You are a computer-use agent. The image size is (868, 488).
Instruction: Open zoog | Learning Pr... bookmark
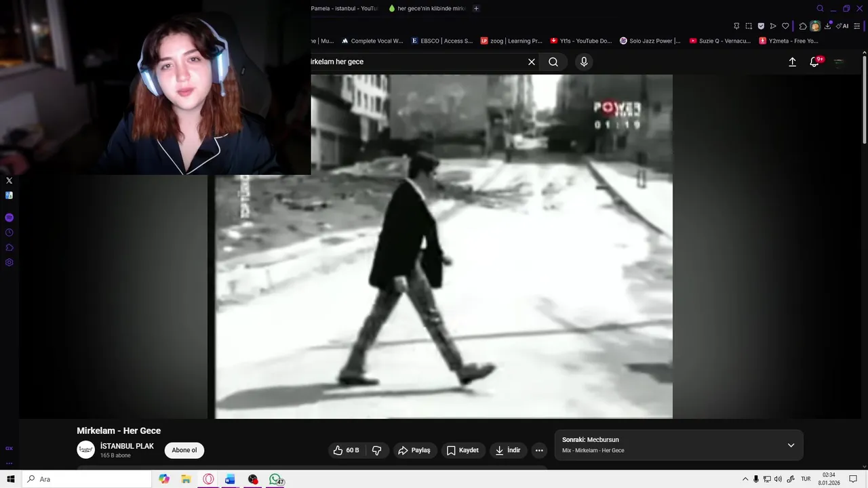pos(511,41)
